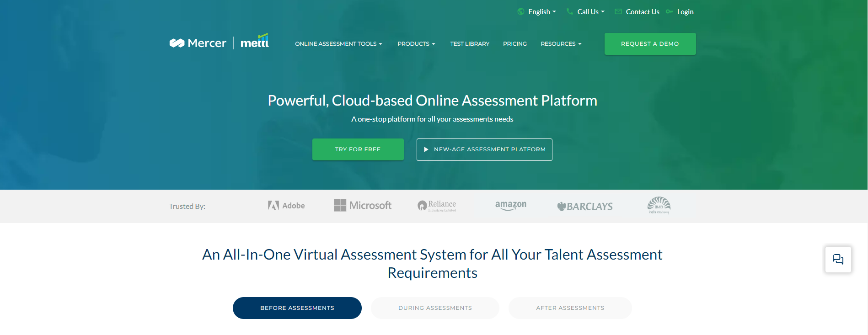Click the Mercer Mettl logo
The width and height of the screenshot is (868, 335).
click(x=219, y=43)
